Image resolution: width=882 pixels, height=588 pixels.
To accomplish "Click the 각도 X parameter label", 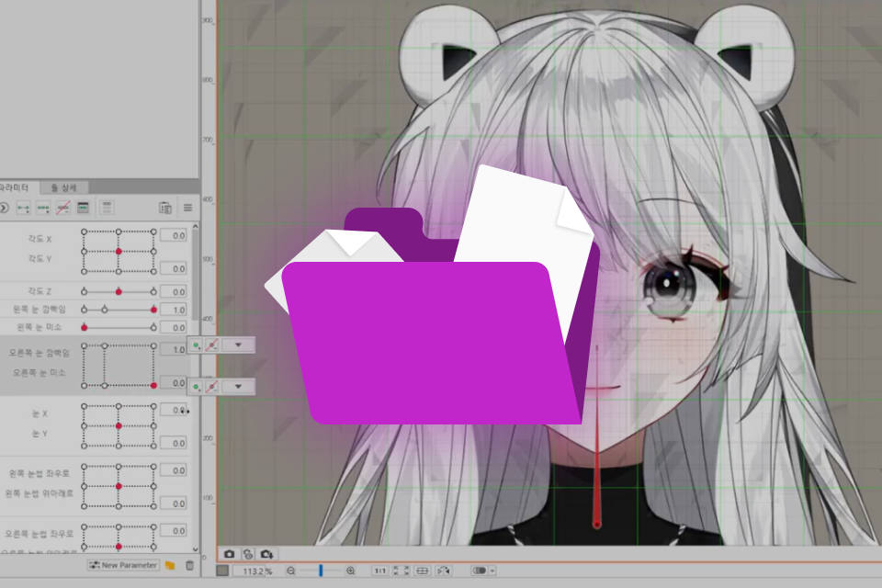I will click(x=40, y=239).
